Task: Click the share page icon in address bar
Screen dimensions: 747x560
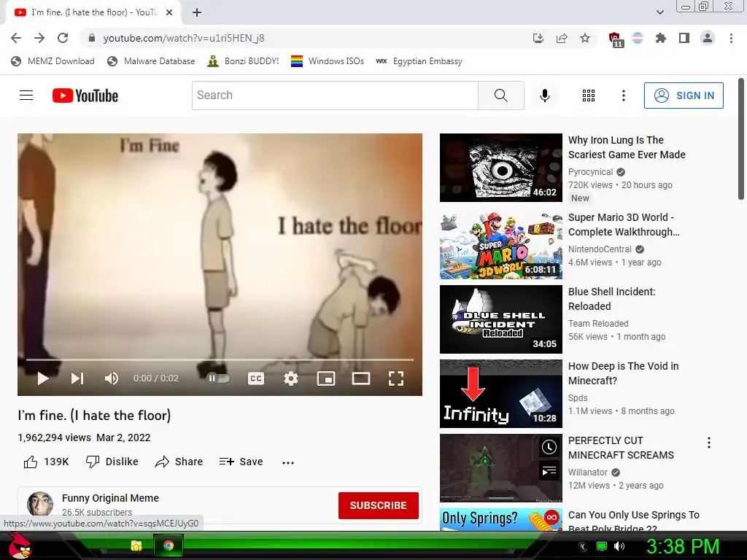Action: pyautogui.click(x=562, y=38)
